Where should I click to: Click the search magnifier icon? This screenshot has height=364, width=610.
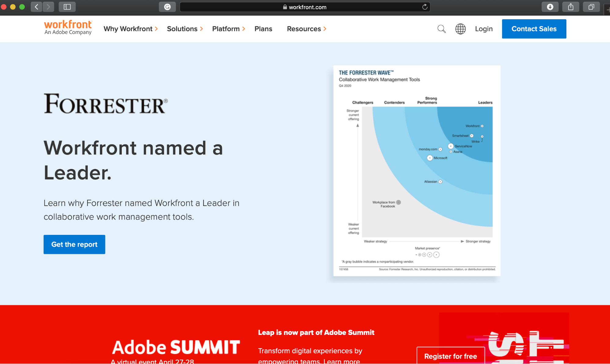pyautogui.click(x=441, y=29)
